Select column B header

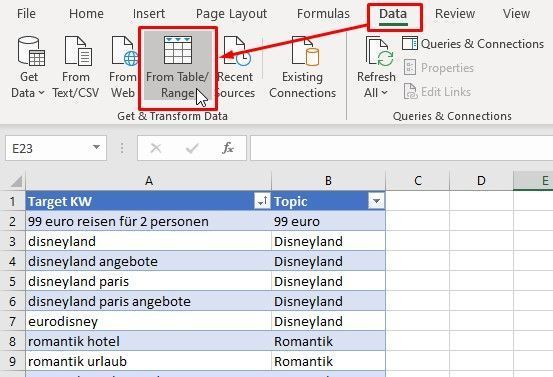(328, 181)
